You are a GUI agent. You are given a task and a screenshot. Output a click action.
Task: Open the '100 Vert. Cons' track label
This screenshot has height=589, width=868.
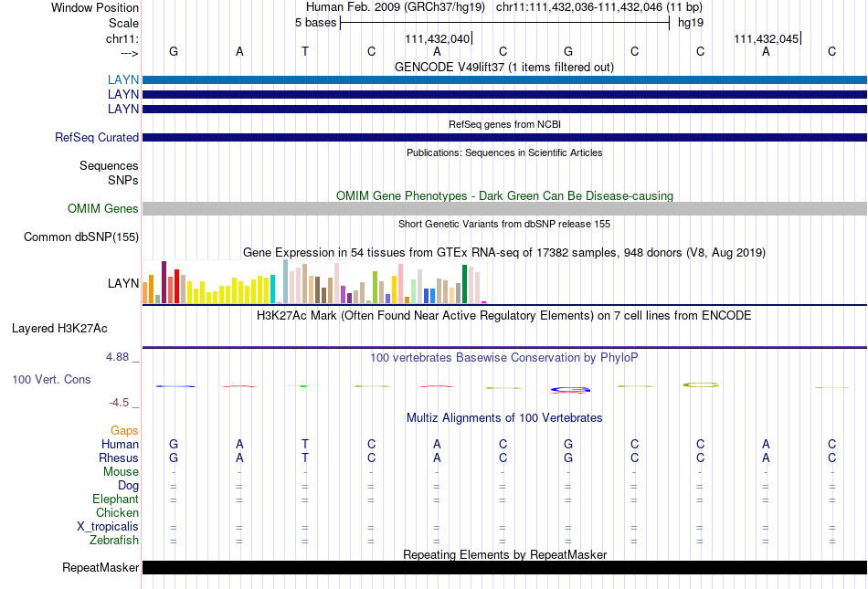point(51,379)
